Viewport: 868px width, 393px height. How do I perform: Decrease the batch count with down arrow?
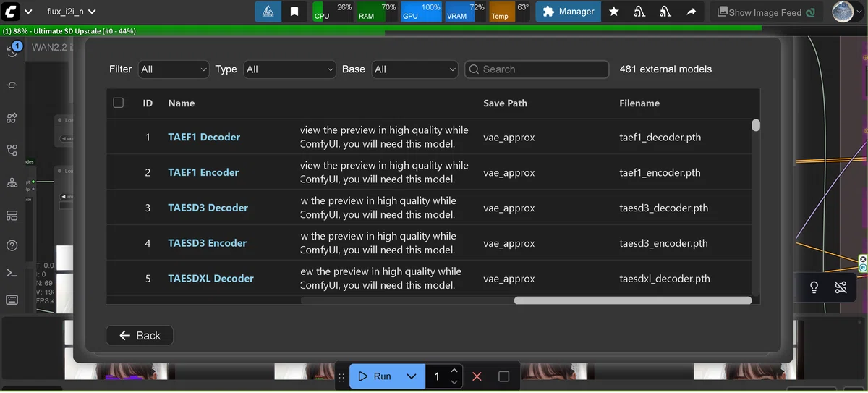pyautogui.click(x=454, y=382)
